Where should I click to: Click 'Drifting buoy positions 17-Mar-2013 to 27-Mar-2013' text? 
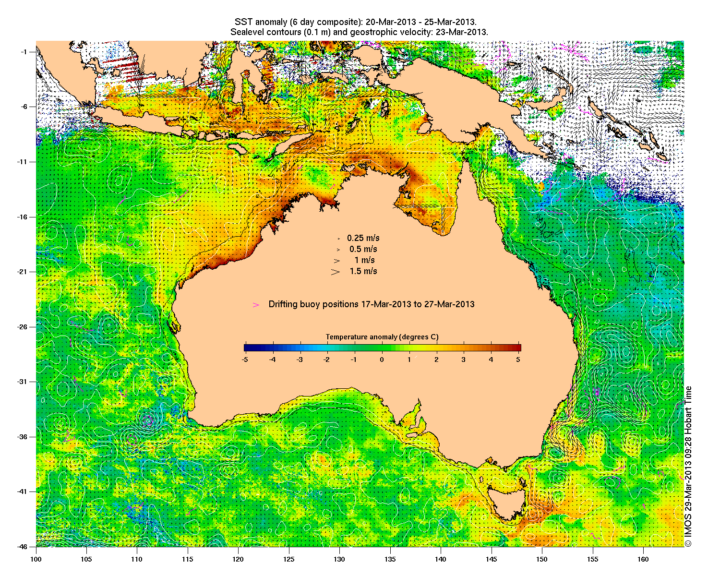coord(372,304)
